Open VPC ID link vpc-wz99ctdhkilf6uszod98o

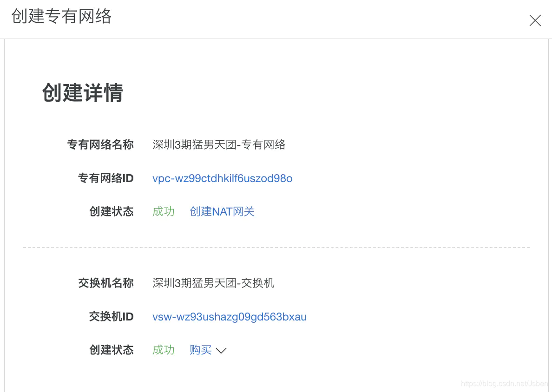pyautogui.click(x=222, y=178)
